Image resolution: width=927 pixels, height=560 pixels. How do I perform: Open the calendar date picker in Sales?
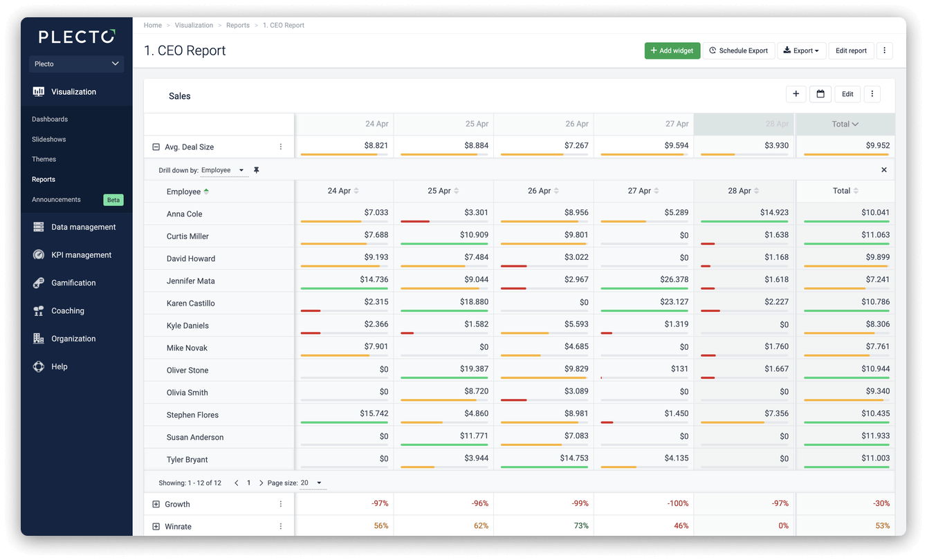820,94
